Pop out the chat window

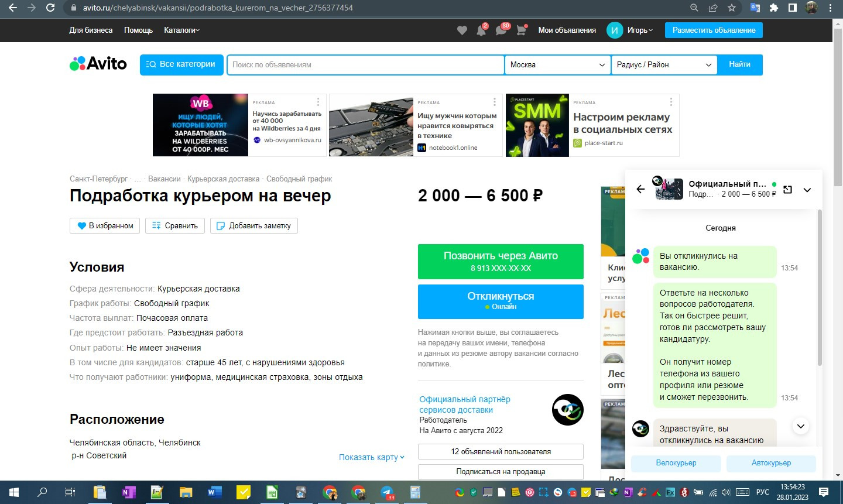787,190
